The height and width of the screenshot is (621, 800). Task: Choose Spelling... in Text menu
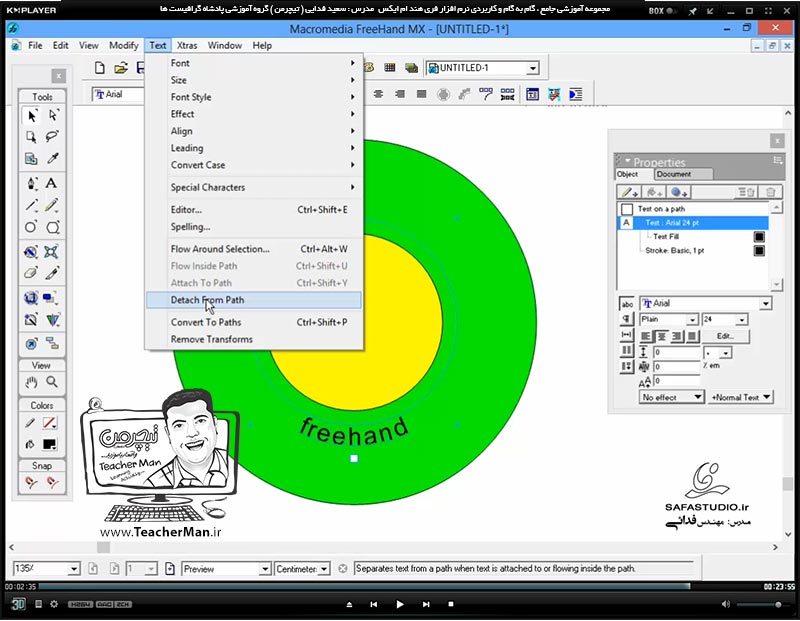point(254,227)
